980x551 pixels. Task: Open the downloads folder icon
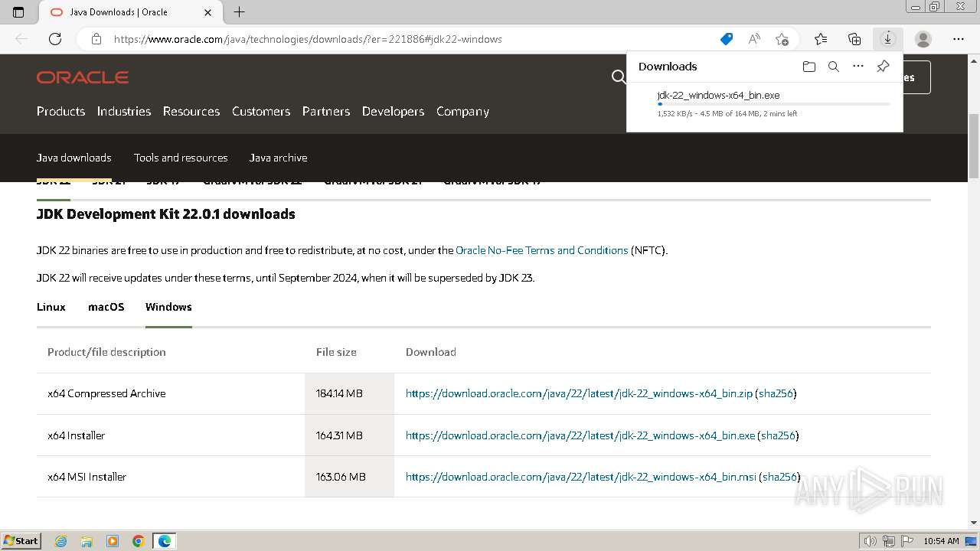(809, 67)
